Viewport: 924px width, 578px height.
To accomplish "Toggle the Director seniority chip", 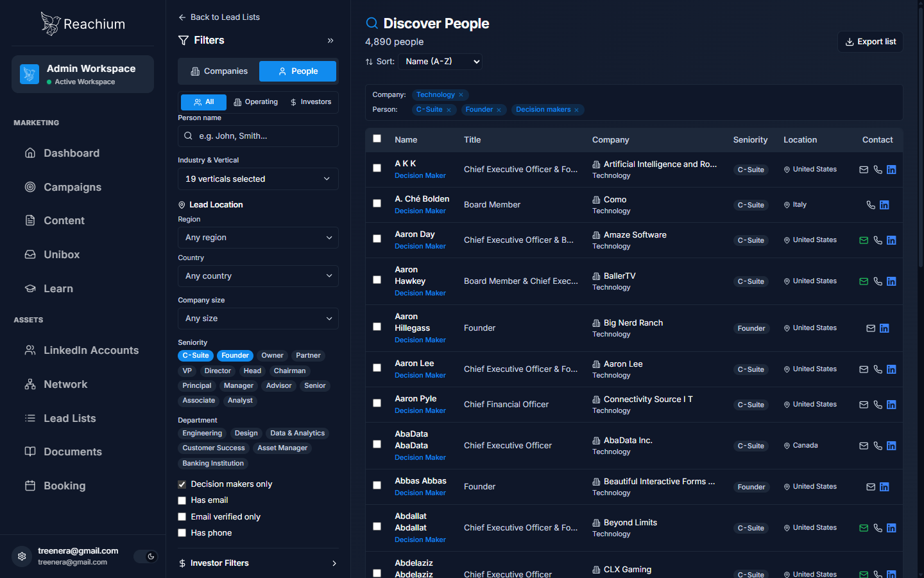I will coord(218,371).
